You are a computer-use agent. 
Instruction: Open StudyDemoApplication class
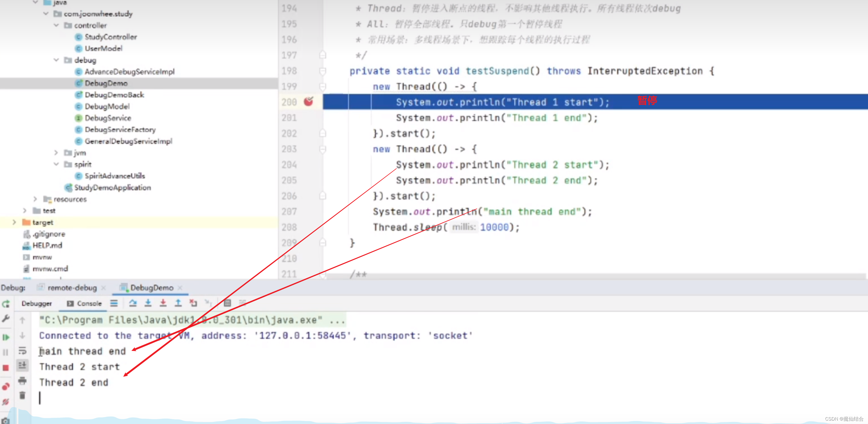(x=112, y=188)
